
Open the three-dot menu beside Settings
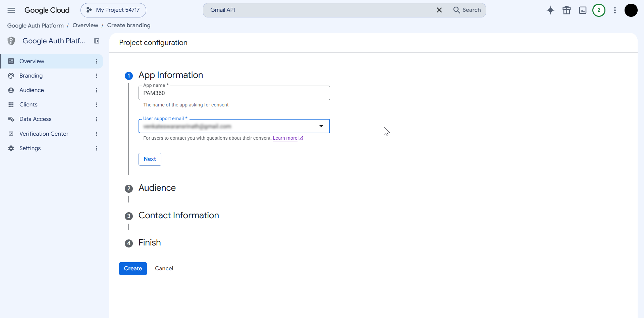click(x=97, y=148)
